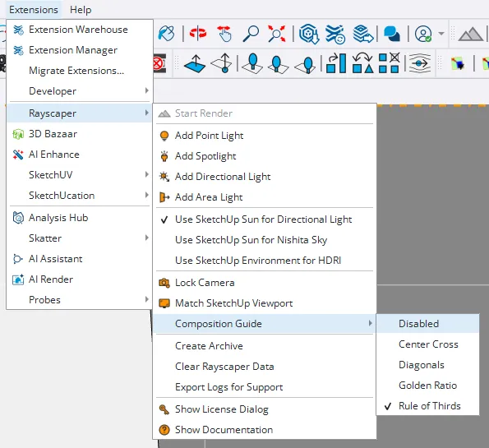This screenshot has width=489, height=448.
Task: Choose Add Directional Light
Action: pyautogui.click(x=265, y=177)
